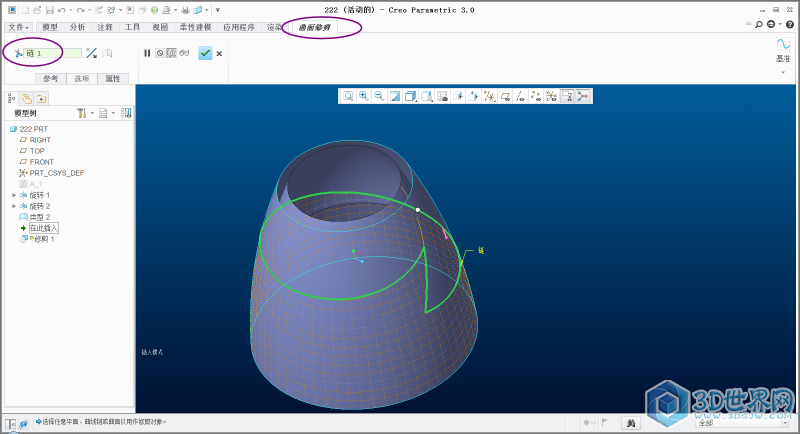Open the 文件 dropdown menu
This screenshot has width=800, height=434.
pos(16,27)
